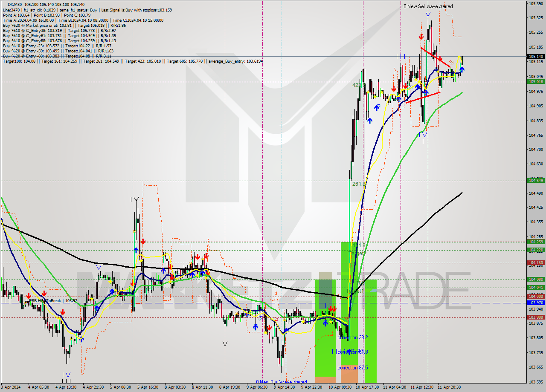Screen dimensions: 546x392
Task: Select the '10 Apr 09:30' time axis label
Action: point(340,387)
